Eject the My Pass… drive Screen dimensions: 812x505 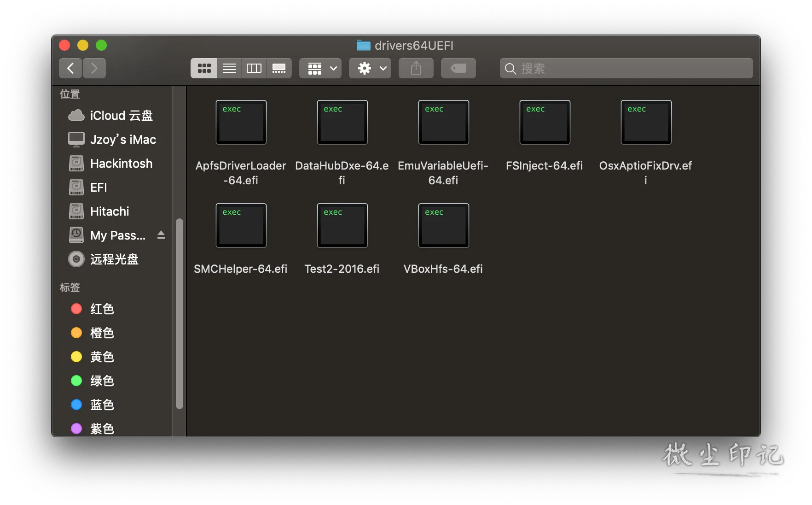click(x=161, y=235)
